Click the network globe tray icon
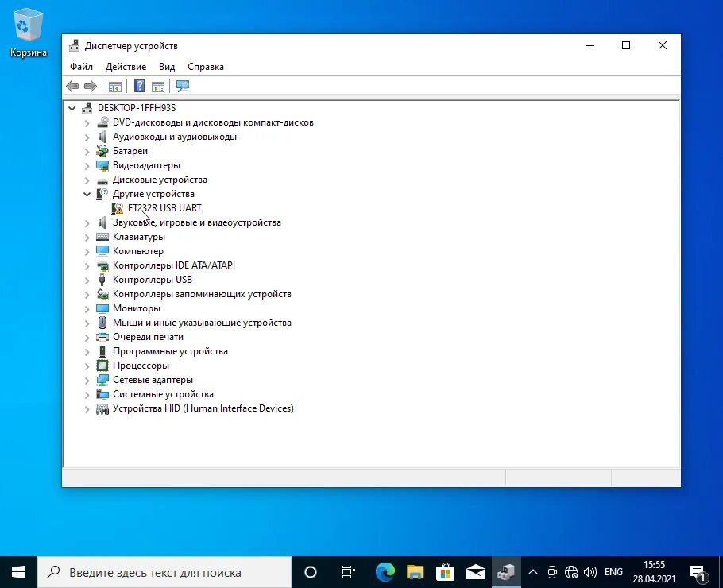The image size is (723, 588). 570,572
